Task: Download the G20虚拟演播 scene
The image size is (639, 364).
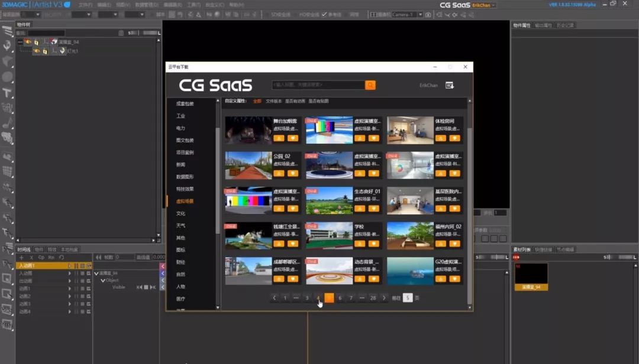Action: click(x=441, y=279)
